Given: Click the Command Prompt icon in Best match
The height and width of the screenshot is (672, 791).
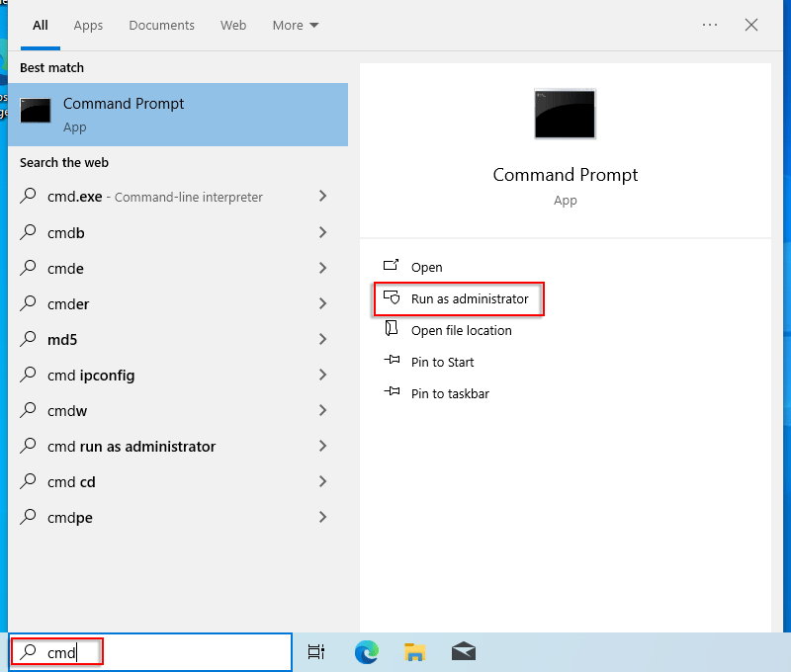Looking at the screenshot, I should (x=36, y=111).
